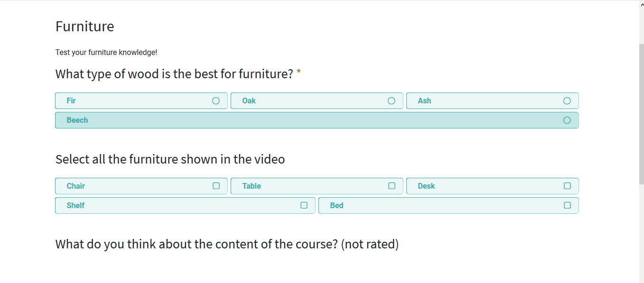Screen dimensions: 644x283
Task: Click the "Test your furniture knowledge!" text
Action: click(106, 53)
